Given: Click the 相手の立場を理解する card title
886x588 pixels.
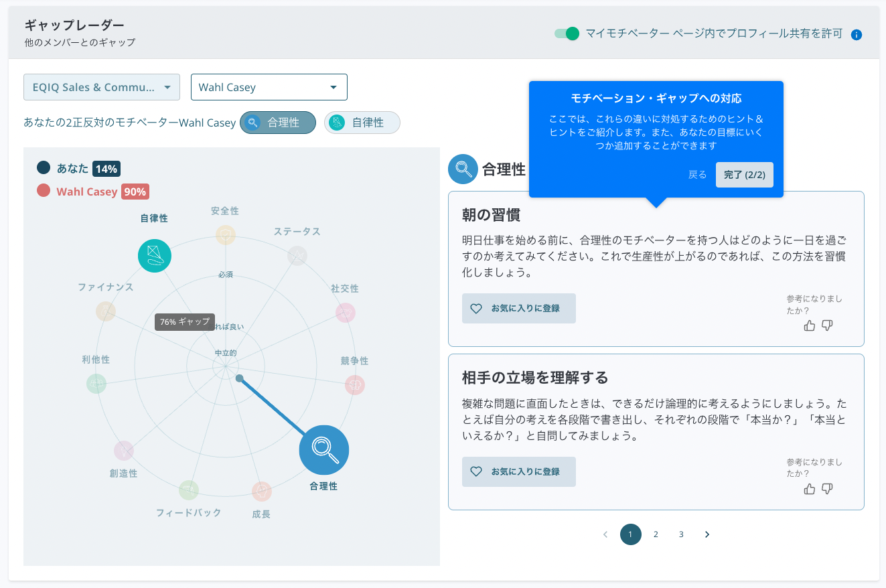Looking at the screenshot, I should [x=535, y=378].
